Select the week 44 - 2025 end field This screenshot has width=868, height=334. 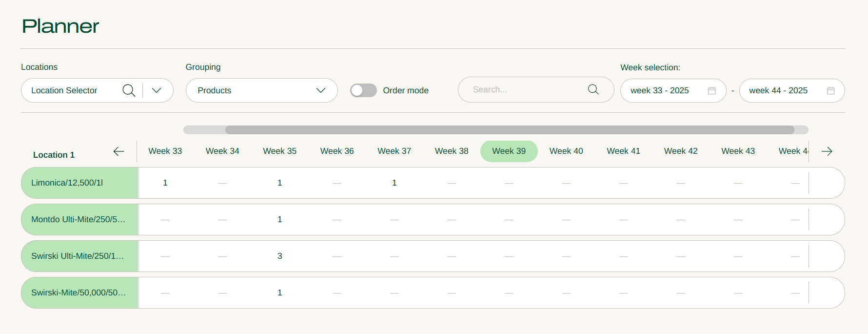tap(792, 90)
